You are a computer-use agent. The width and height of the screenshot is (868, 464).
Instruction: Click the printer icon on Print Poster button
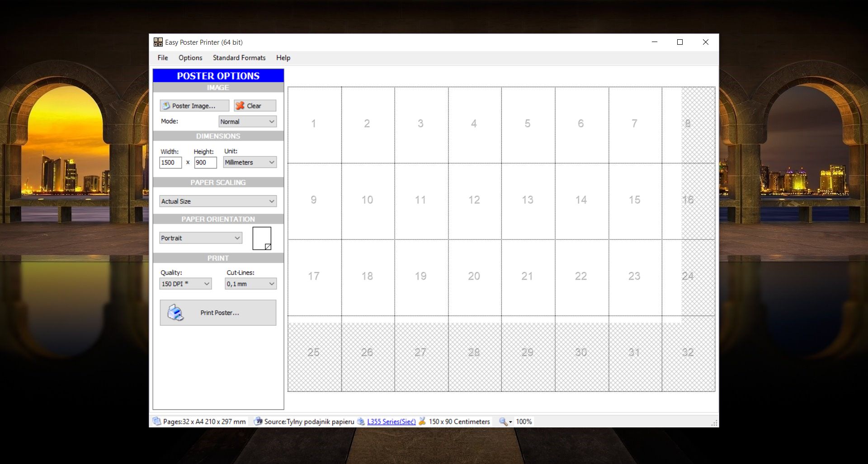coord(175,312)
